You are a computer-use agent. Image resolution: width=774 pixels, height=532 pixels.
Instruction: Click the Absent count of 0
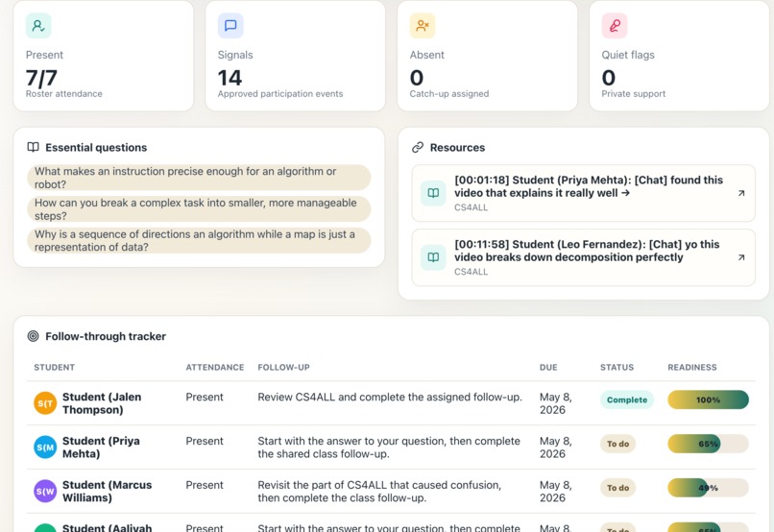[417, 78]
